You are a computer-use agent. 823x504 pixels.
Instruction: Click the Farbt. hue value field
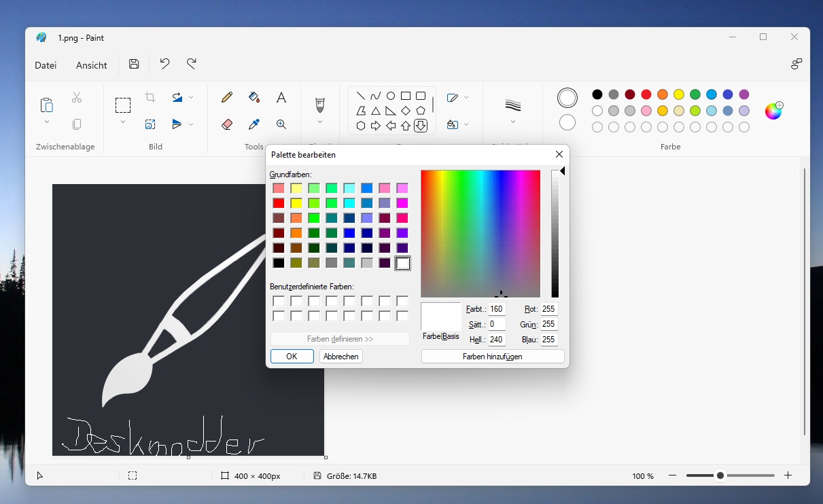497,309
